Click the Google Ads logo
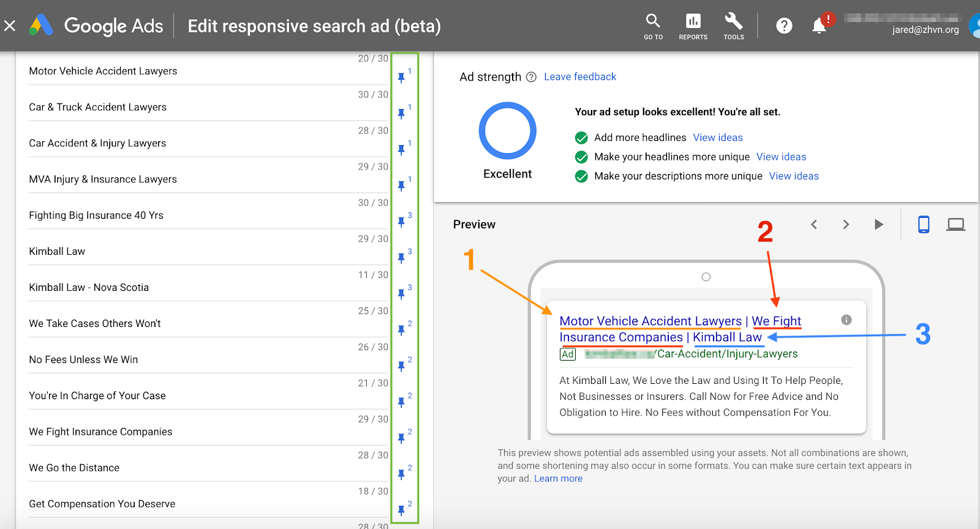This screenshot has height=529, width=980. [41, 25]
